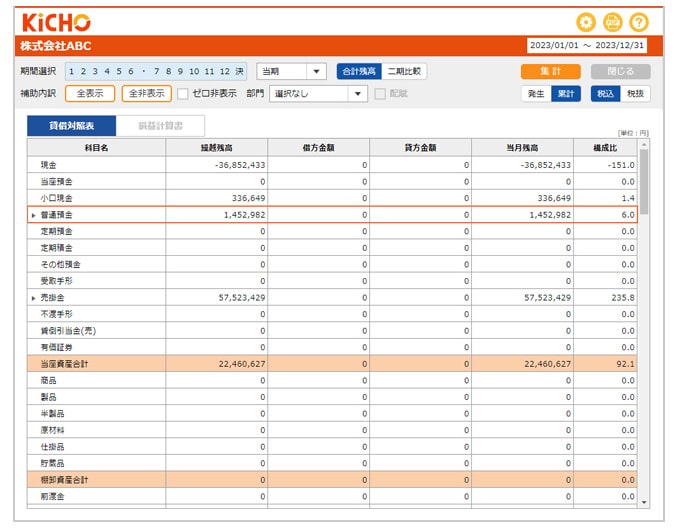Screen dimensions: 693x531
Task: Select the 税抜 toggle option
Action: pos(635,94)
